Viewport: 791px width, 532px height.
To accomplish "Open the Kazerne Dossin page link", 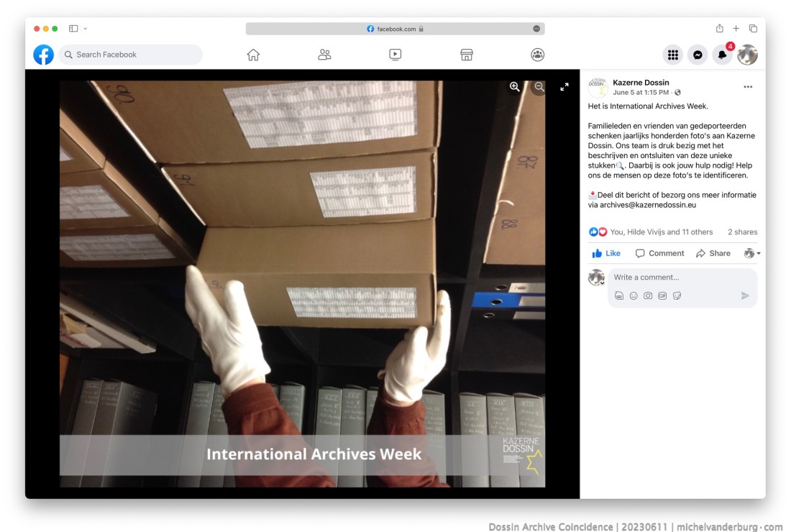I will 641,83.
